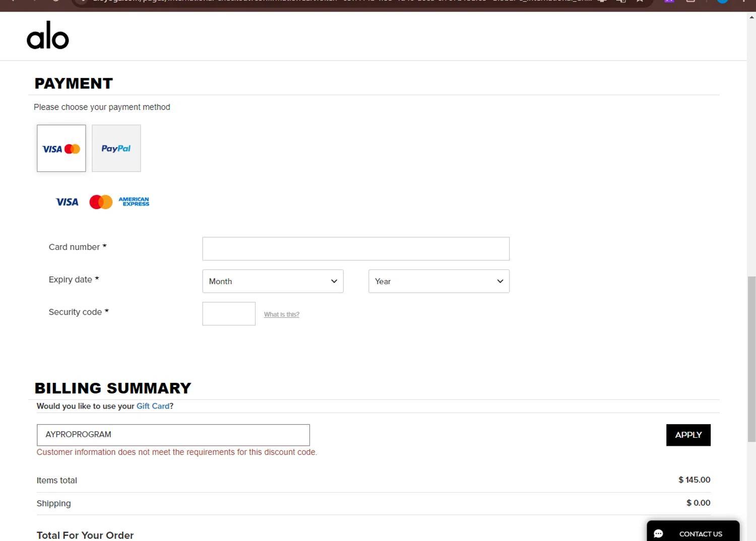Click the 'Items total' label
The height and width of the screenshot is (541, 756).
(x=57, y=481)
